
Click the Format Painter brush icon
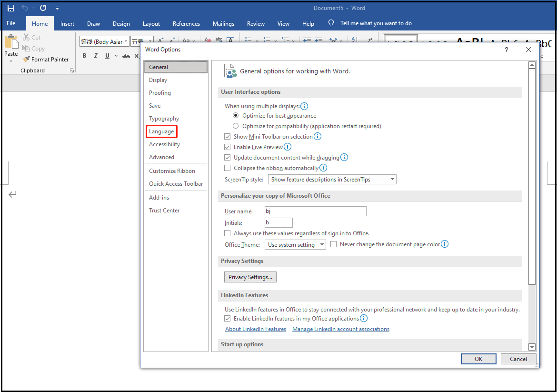coord(26,60)
